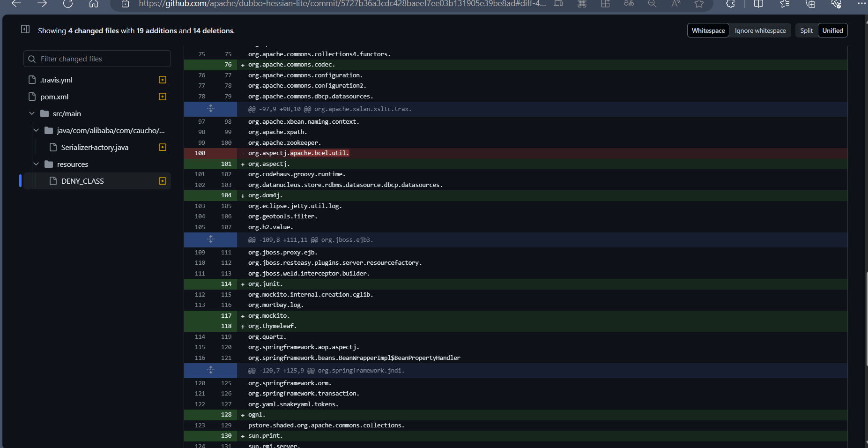The image size is (868, 448).
Task: Click the resources folder label
Action: (73, 164)
